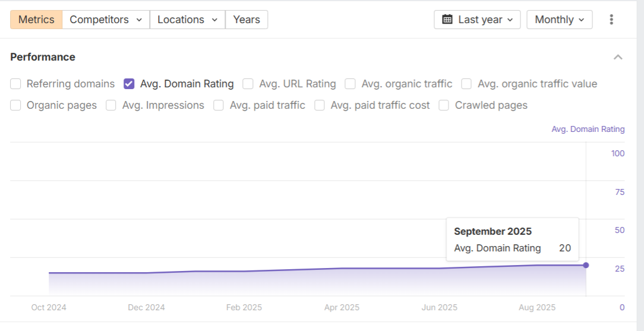Open the three-dot more options menu

tap(611, 20)
